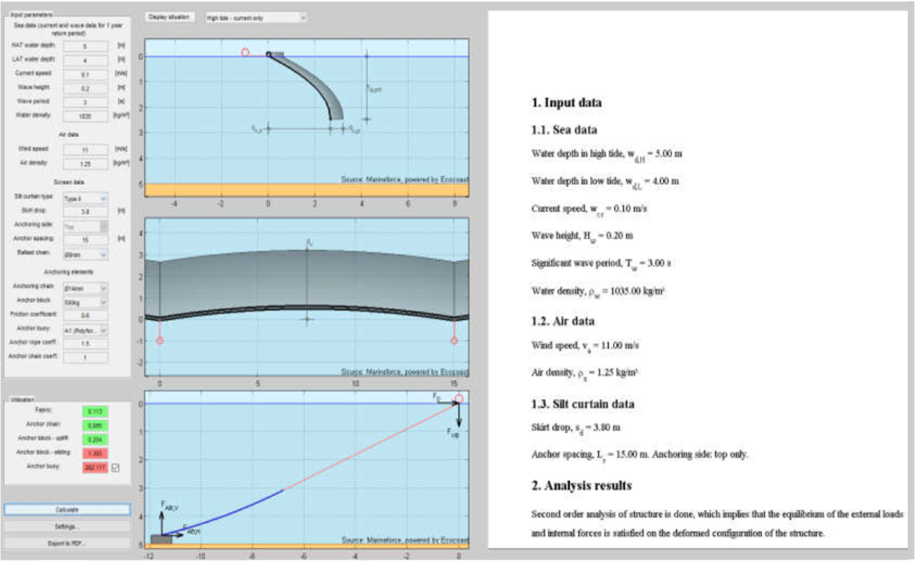Open the Display situation dropdown
The width and height of the screenshot is (924, 566).
click(x=256, y=17)
